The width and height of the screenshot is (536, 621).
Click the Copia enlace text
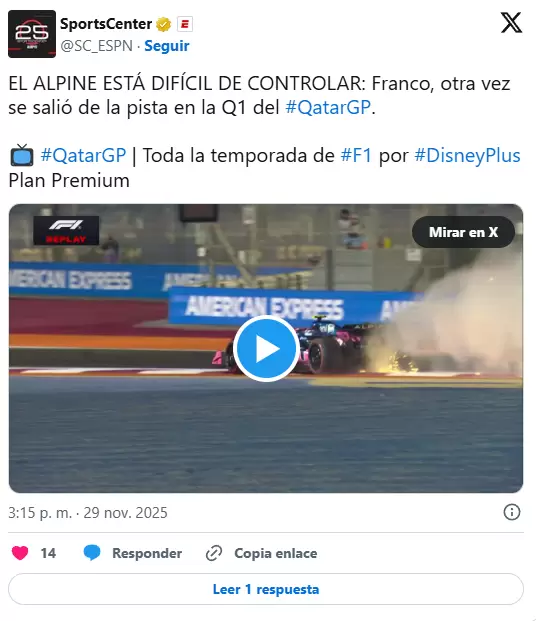(x=276, y=553)
